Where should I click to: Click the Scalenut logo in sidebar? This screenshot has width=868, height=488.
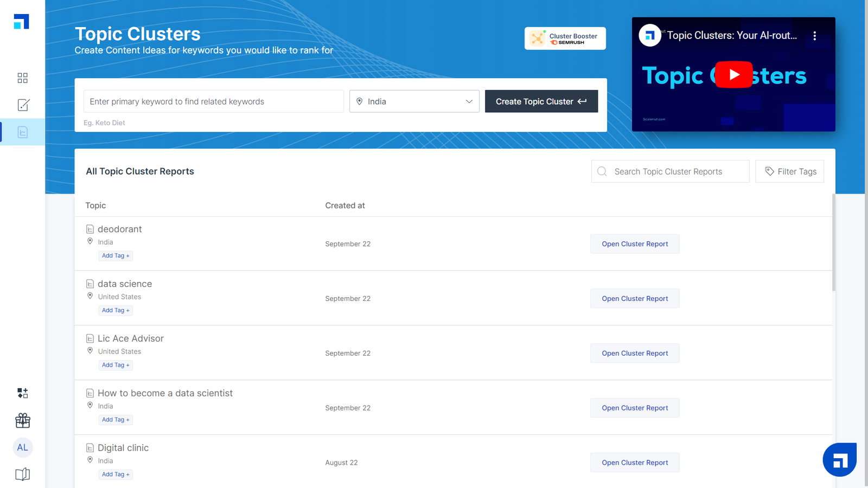click(x=22, y=22)
